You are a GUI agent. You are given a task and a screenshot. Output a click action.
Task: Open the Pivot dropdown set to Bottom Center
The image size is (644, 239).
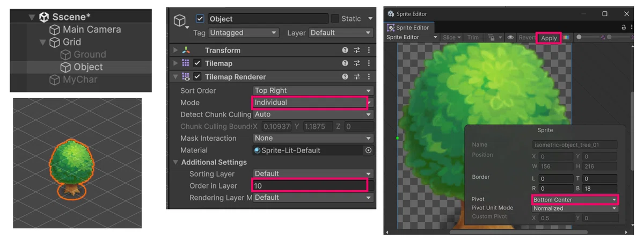coord(575,200)
